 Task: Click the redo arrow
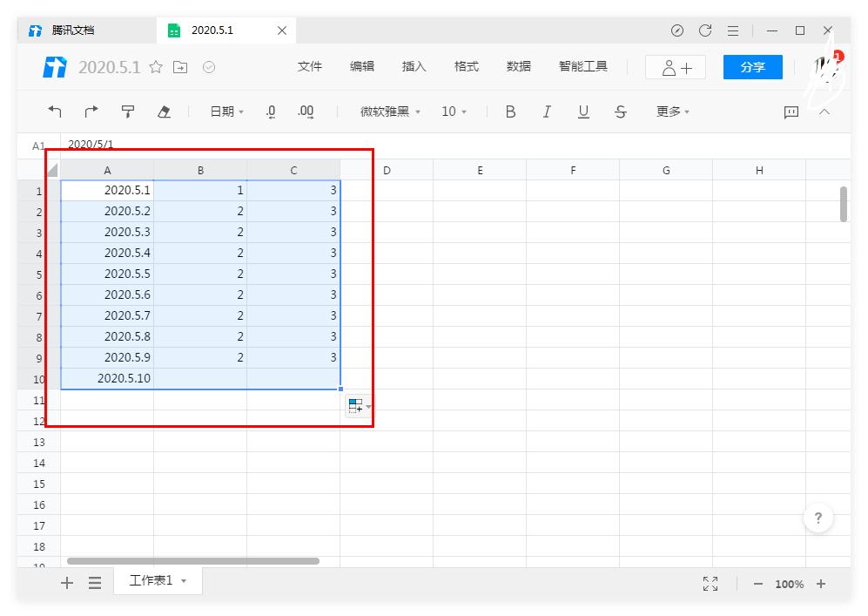coord(91,112)
